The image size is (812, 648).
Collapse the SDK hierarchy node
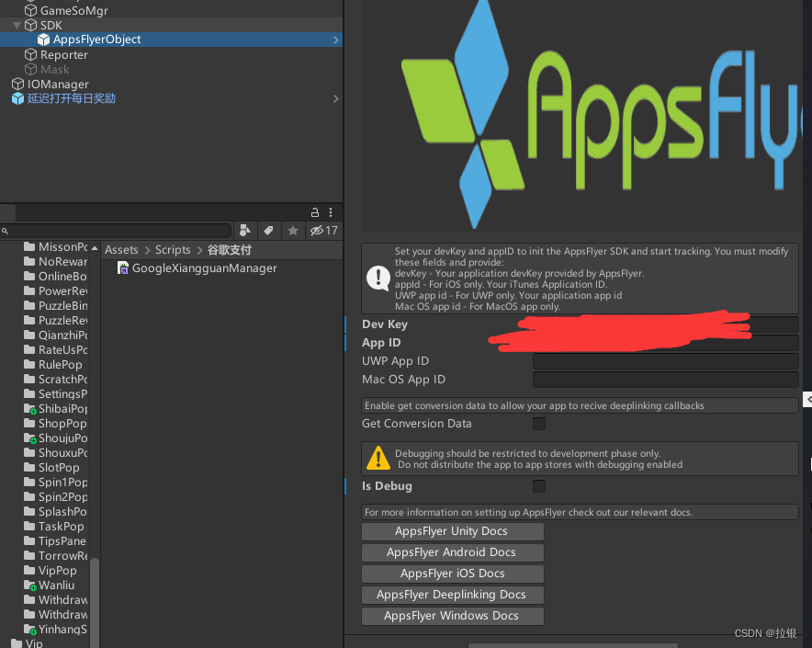16,25
